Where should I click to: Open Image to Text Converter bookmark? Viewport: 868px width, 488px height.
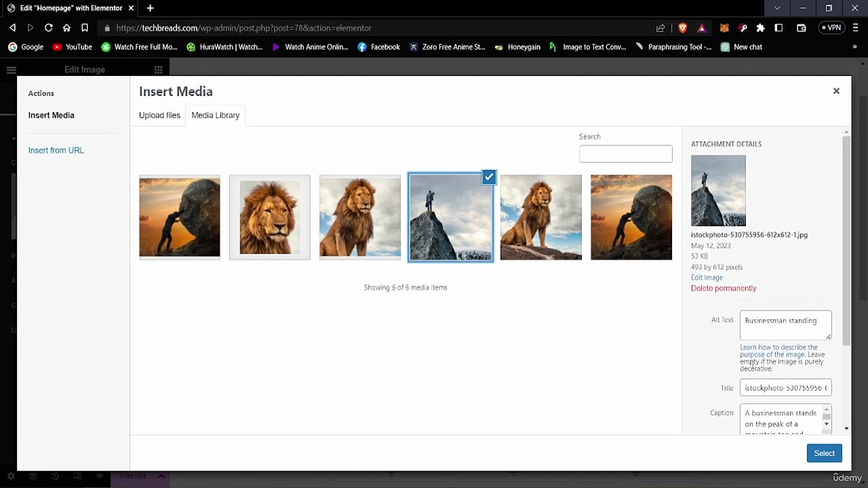coord(587,47)
